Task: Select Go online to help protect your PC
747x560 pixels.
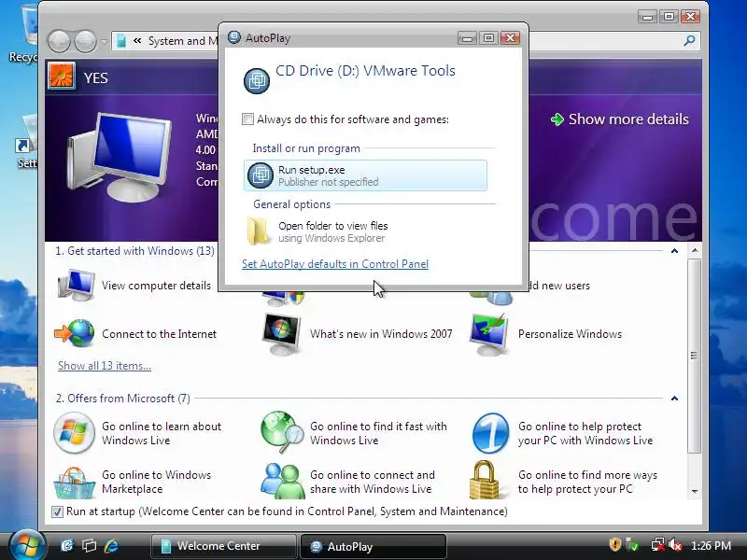Action: pos(585,433)
